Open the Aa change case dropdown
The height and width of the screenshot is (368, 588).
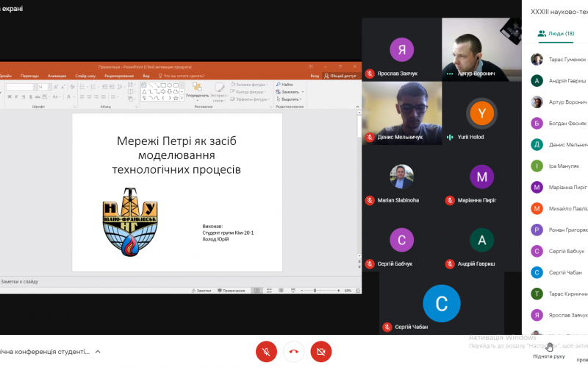(x=57, y=97)
